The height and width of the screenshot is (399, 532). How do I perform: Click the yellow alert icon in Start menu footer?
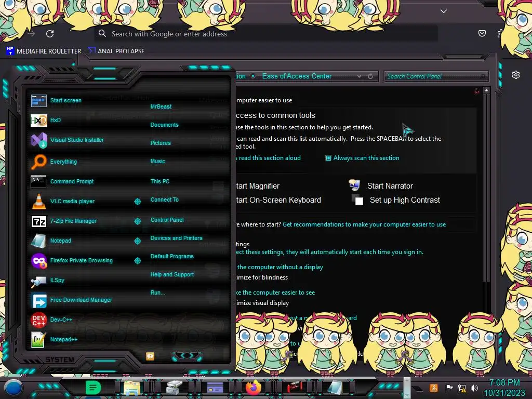[150, 356]
